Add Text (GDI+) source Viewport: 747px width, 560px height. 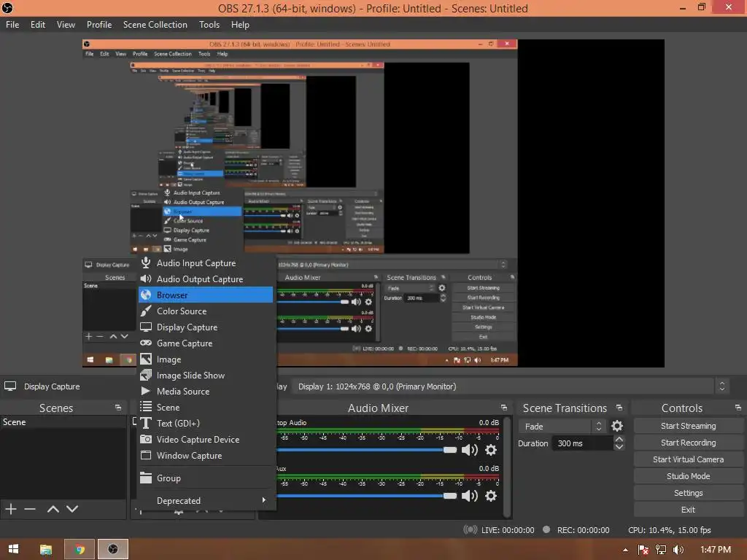(206, 424)
